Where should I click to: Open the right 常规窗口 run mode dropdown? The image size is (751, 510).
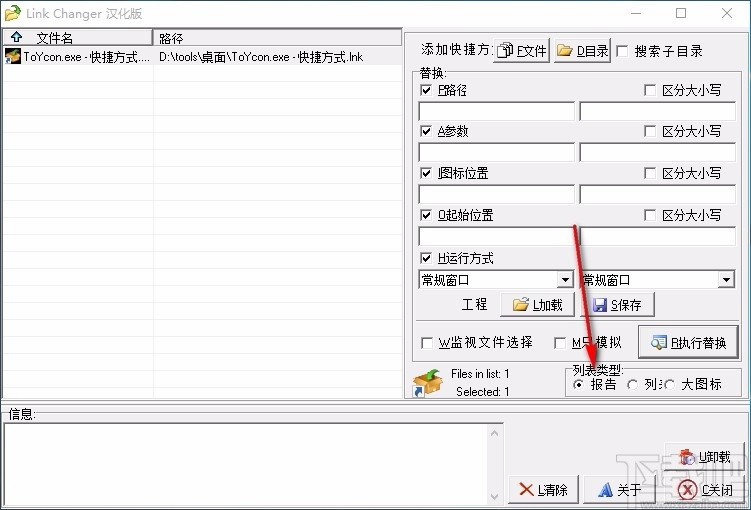727,280
